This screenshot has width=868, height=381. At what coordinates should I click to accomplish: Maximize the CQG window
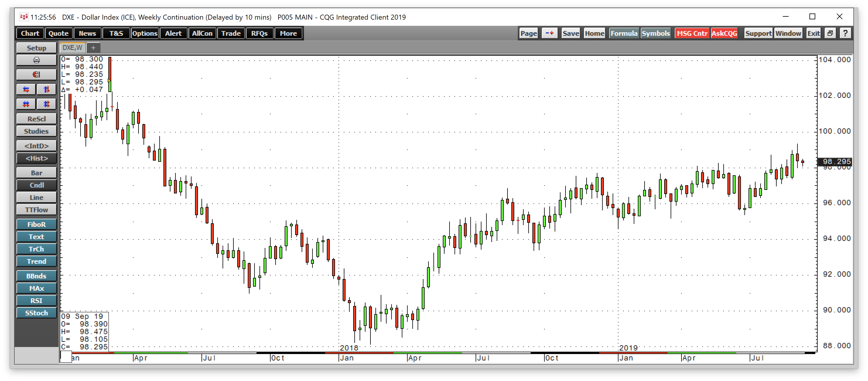[x=812, y=16]
